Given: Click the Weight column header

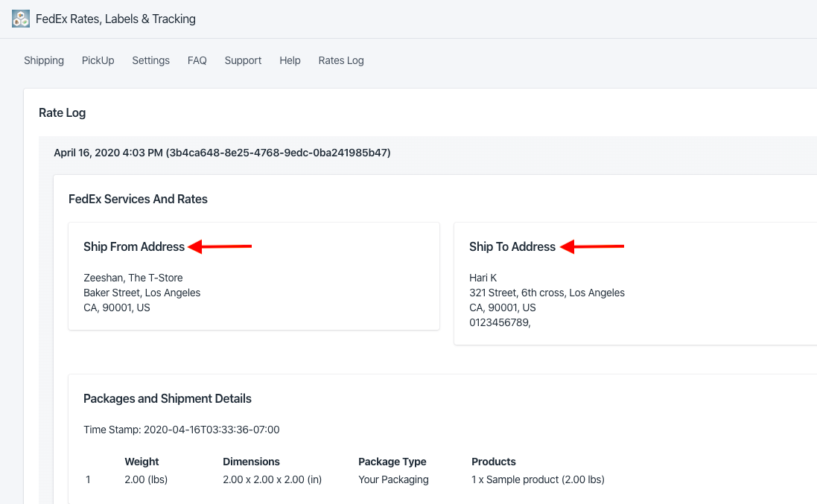Looking at the screenshot, I should tap(142, 462).
